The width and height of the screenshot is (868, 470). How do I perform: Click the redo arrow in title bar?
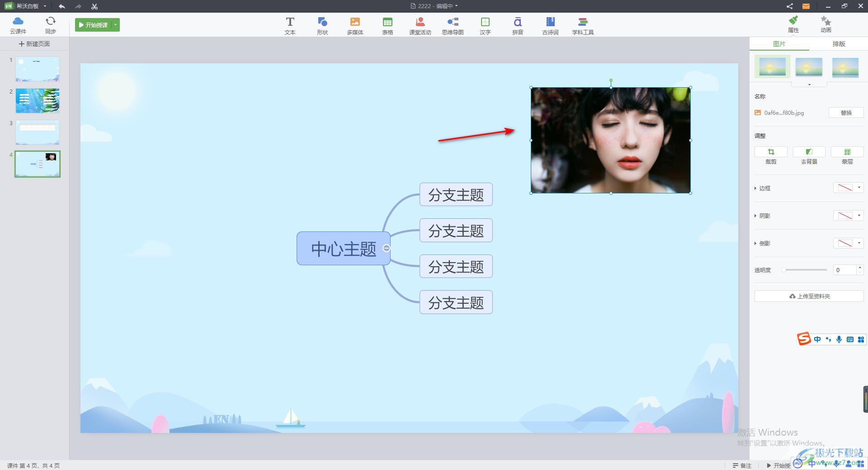(78, 6)
